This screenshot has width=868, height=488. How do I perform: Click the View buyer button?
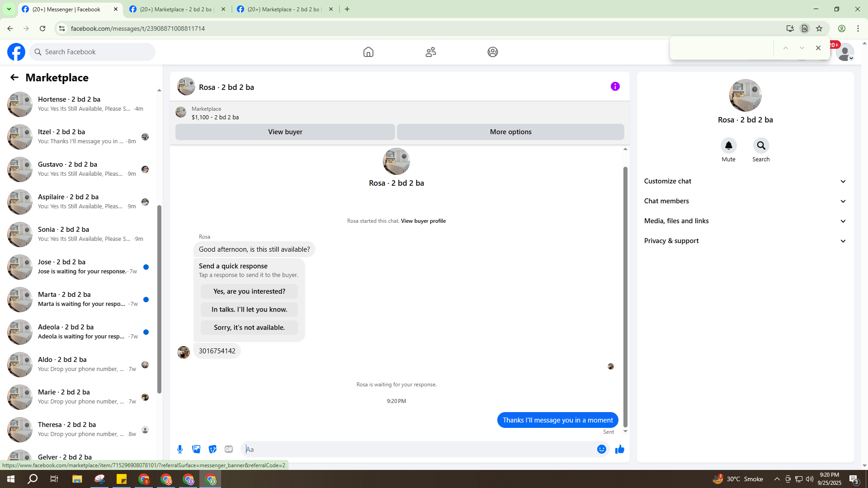[x=285, y=132]
